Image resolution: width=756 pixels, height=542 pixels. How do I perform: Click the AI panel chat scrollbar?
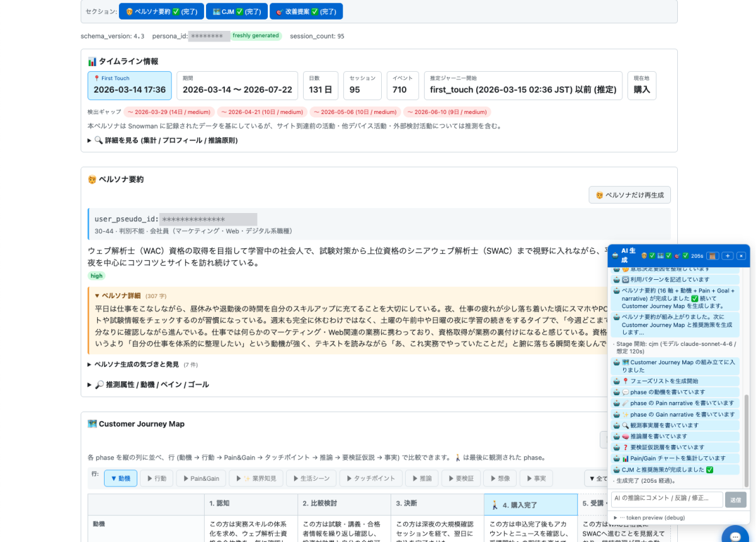click(747, 441)
